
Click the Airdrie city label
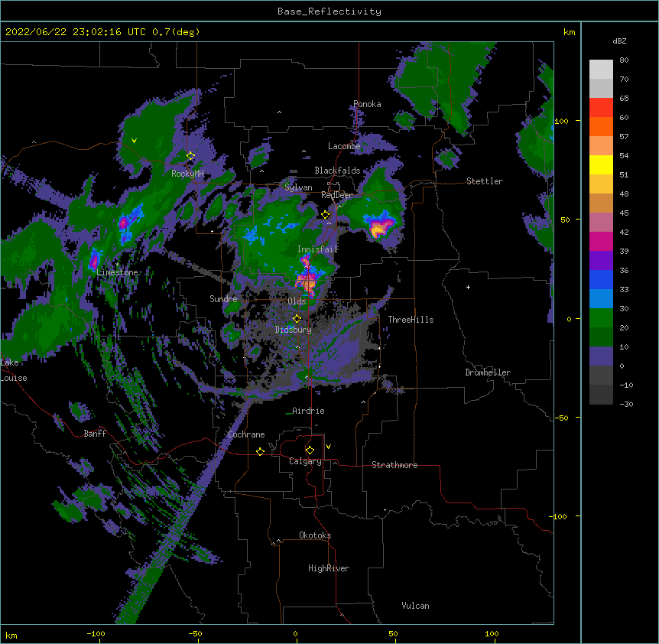[x=308, y=411]
